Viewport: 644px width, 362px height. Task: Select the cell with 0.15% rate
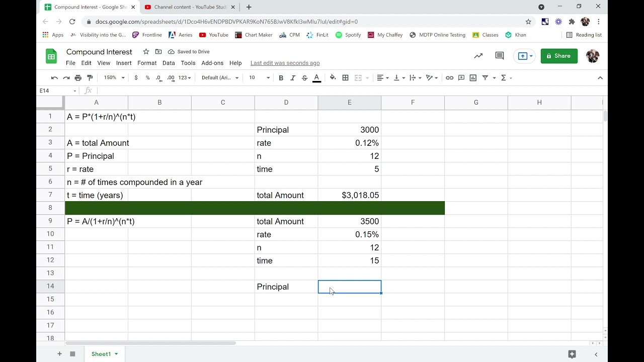[x=350, y=234]
